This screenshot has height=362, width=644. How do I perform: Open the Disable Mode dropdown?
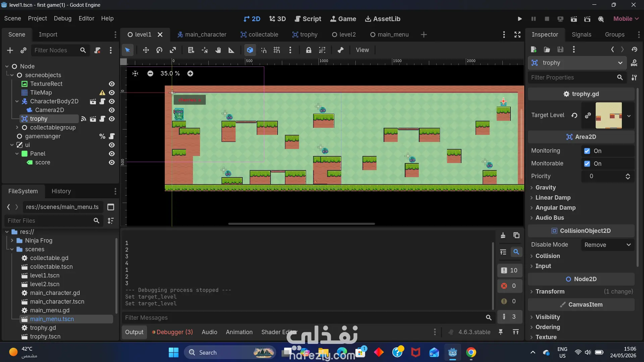tap(607, 245)
